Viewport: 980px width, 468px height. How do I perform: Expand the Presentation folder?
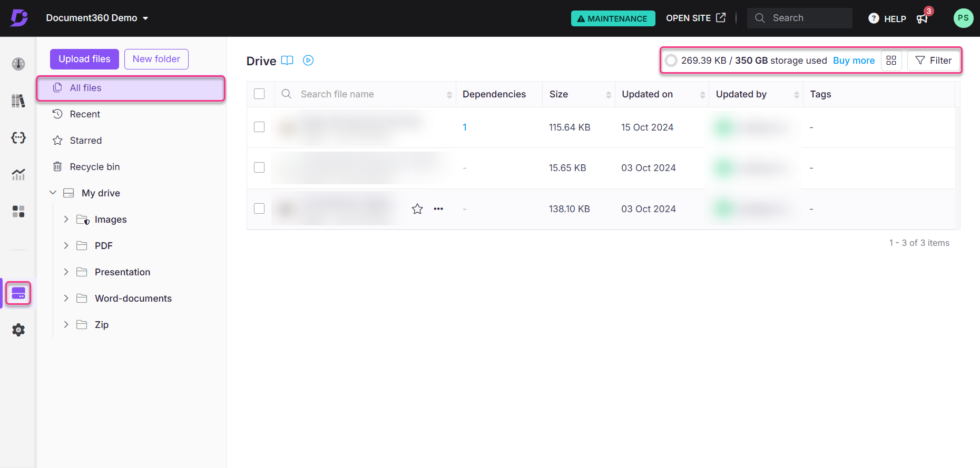(66, 272)
